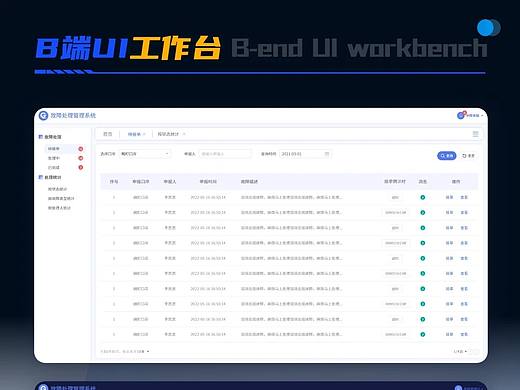Screen dimensions: 520x390
Task: Click the second action link in the first table row
Action: tap(464, 197)
